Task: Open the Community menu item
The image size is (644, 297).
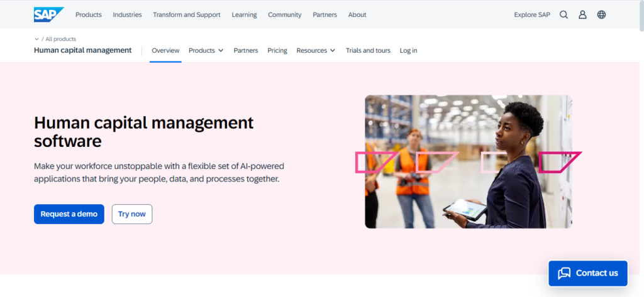Action: (x=284, y=14)
